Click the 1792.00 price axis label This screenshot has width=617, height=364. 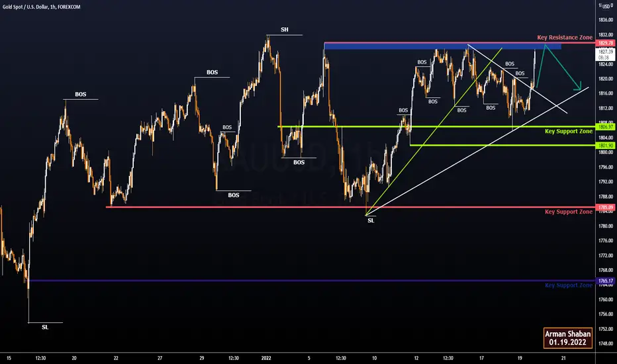[606, 182]
